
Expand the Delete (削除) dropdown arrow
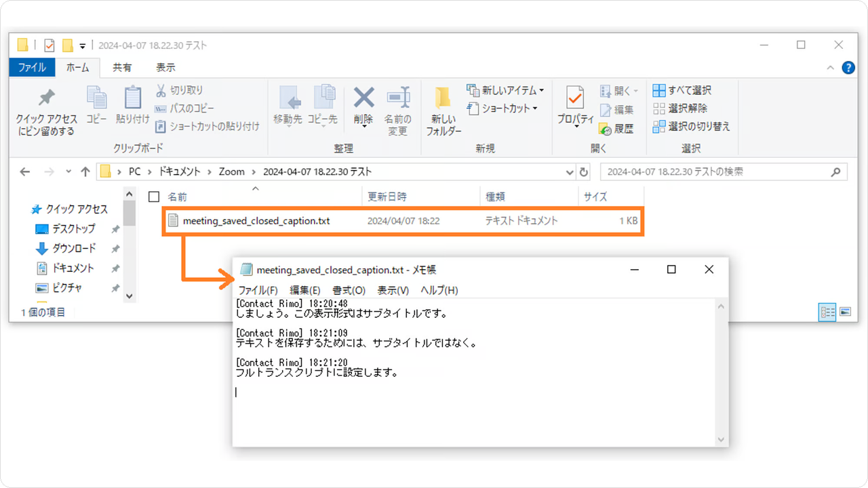pos(364,126)
